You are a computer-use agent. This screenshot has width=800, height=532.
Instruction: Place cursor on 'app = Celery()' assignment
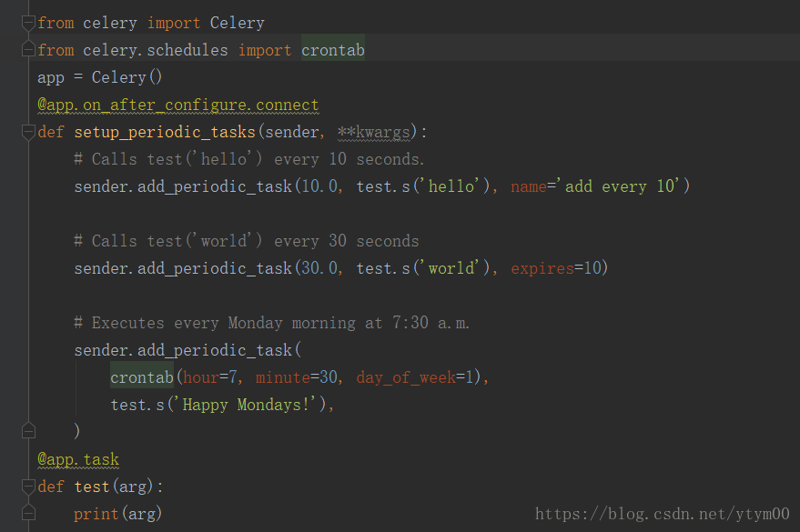tap(99, 77)
